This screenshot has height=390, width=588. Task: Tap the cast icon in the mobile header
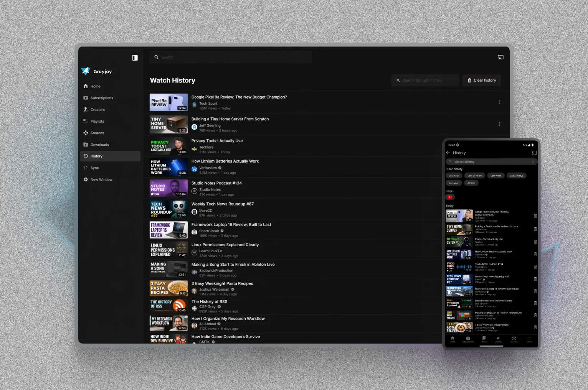(x=534, y=153)
